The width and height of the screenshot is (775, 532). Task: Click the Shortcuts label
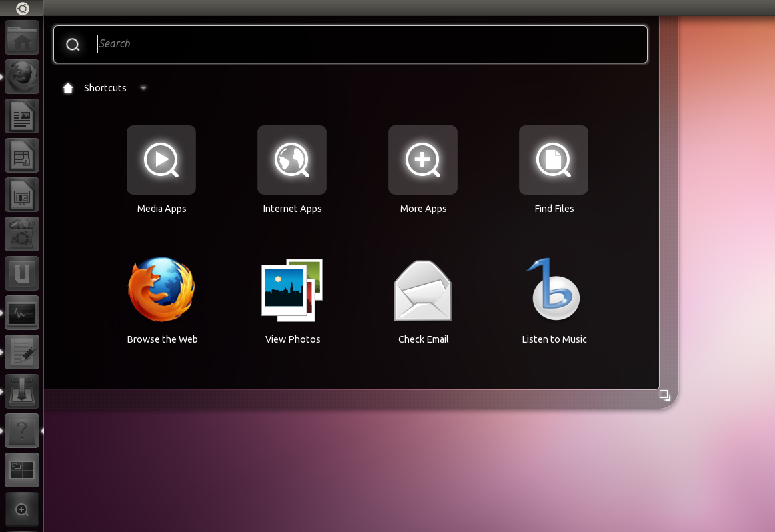click(105, 88)
